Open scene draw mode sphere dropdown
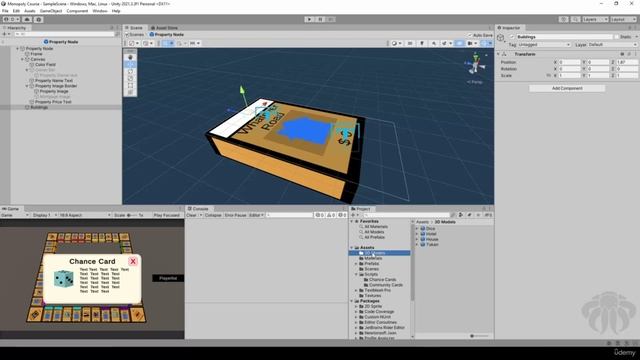Screen dimensions: 640x360 [x=396, y=43]
